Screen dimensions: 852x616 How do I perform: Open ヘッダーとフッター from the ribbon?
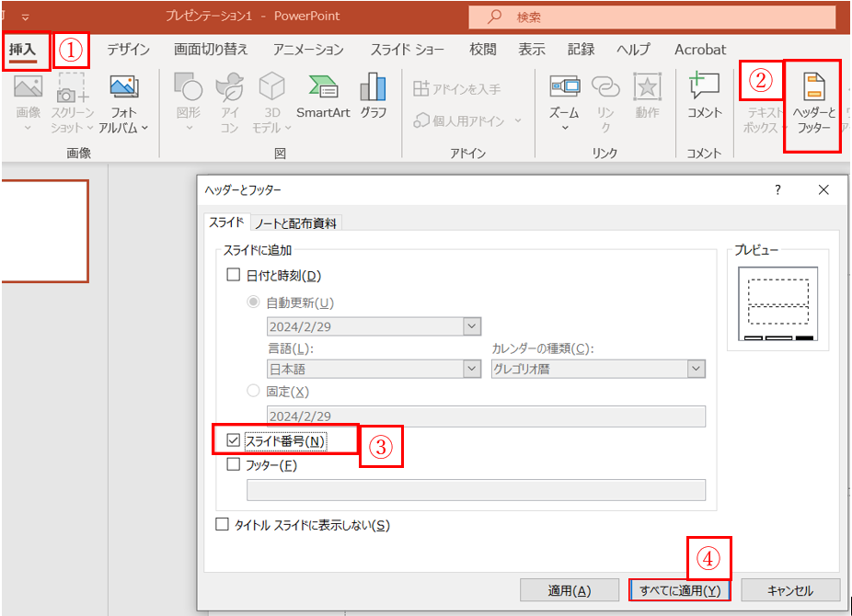pyautogui.click(x=813, y=103)
